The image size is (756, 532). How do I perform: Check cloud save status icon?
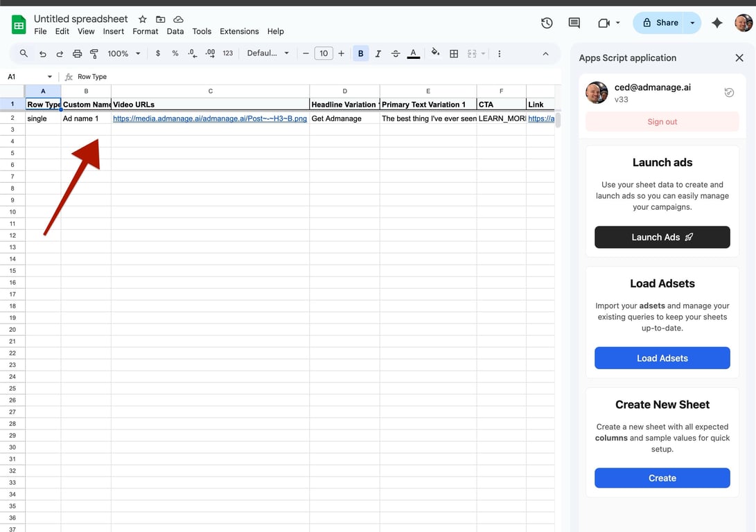coord(178,19)
